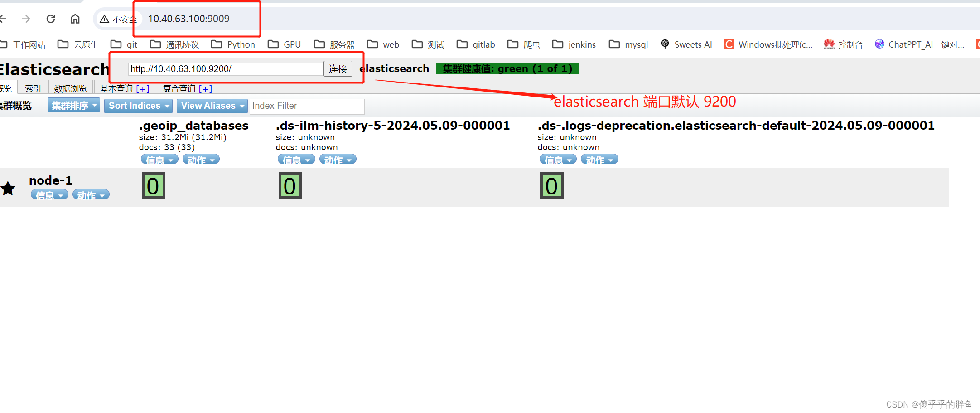Open the Sort Indices dropdown
The image size is (980, 413).
click(x=138, y=106)
